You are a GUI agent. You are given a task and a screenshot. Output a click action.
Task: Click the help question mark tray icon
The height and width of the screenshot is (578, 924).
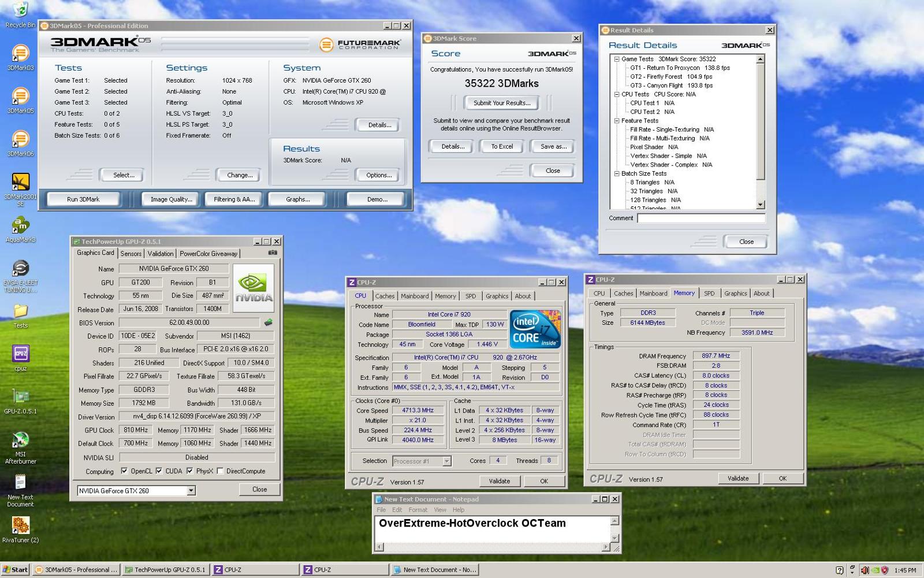click(840, 570)
